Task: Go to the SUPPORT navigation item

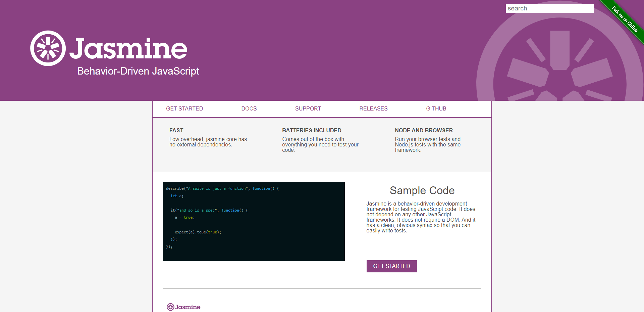Action: pos(308,108)
